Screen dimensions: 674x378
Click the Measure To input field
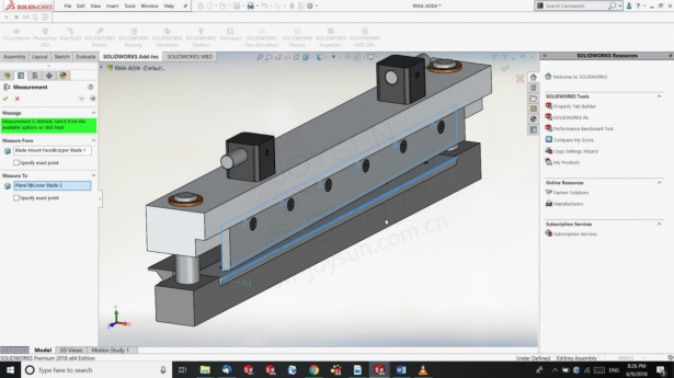click(x=52, y=185)
